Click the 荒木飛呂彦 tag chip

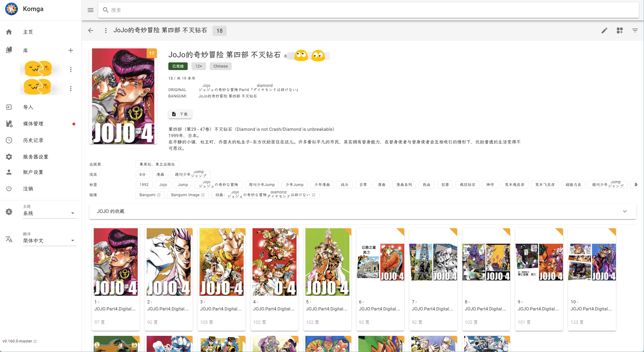[514, 184]
